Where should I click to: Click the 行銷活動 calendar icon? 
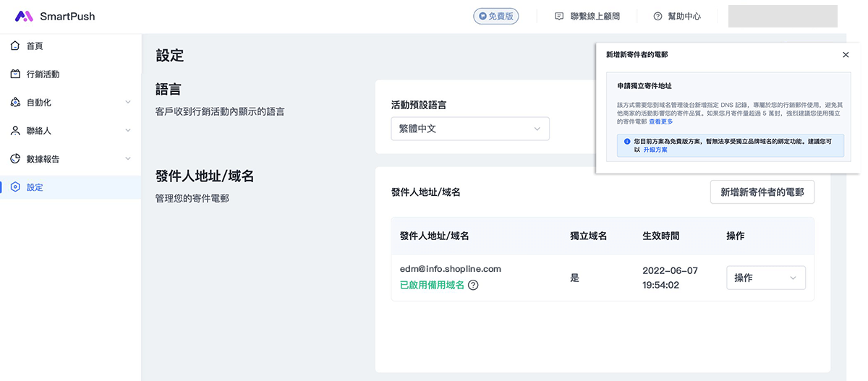[15, 74]
